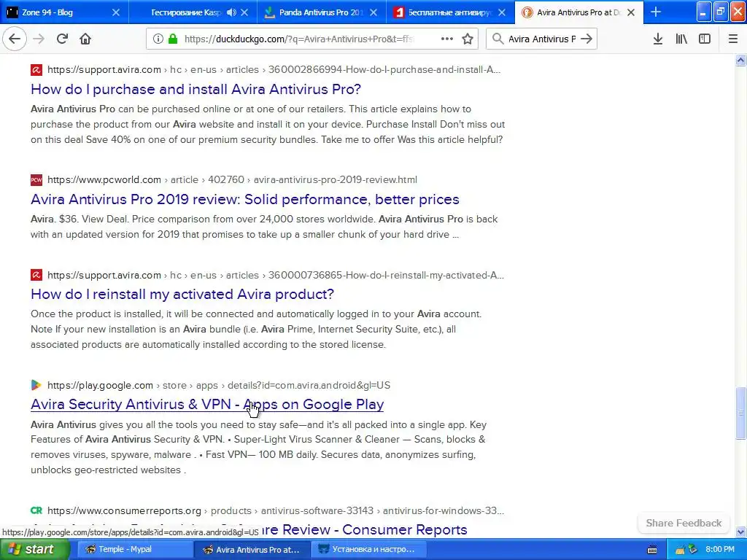Mute the Тестирование Kasp tab audio

click(231, 12)
